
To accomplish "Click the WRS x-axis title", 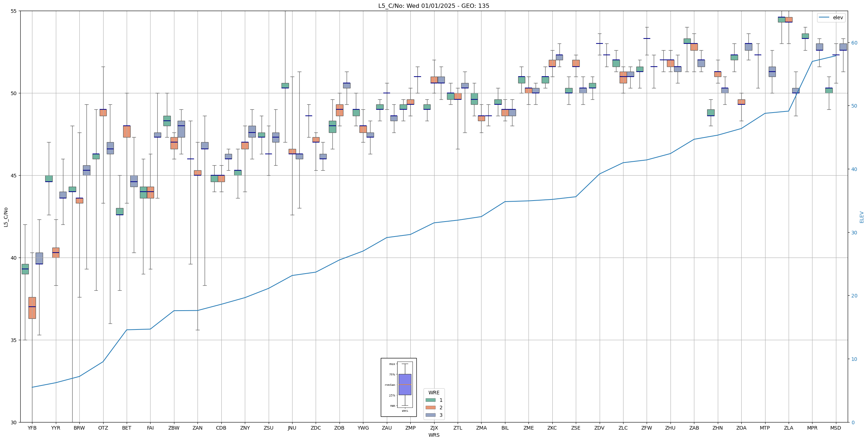I will 433,435.
